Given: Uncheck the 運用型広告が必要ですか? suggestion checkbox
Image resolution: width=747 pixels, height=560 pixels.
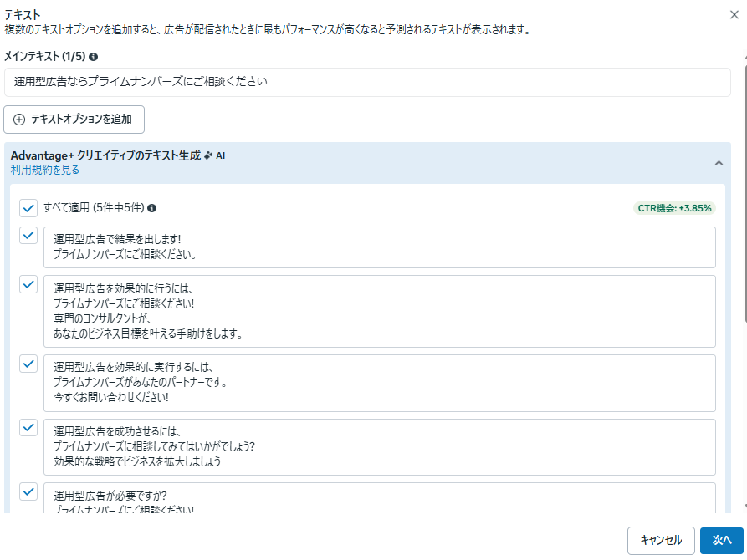Looking at the screenshot, I should click(x=28, y=491).
